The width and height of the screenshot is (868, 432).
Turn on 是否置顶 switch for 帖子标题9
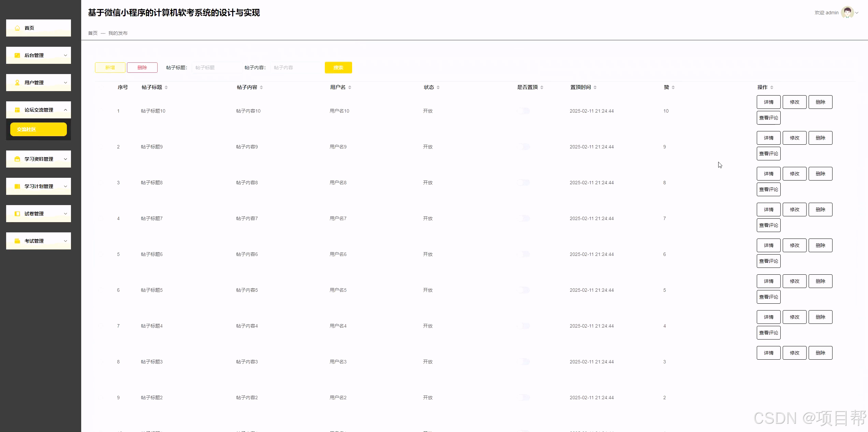coord(523,147)
